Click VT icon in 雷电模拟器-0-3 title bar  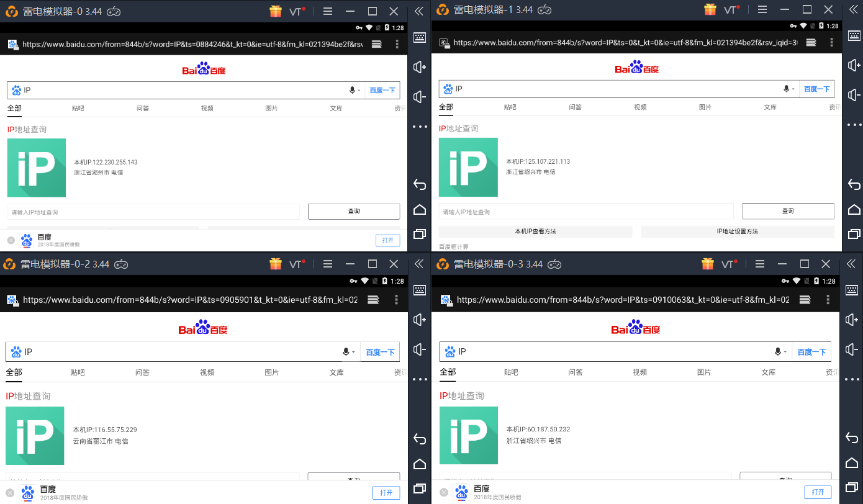click(730, 264)
